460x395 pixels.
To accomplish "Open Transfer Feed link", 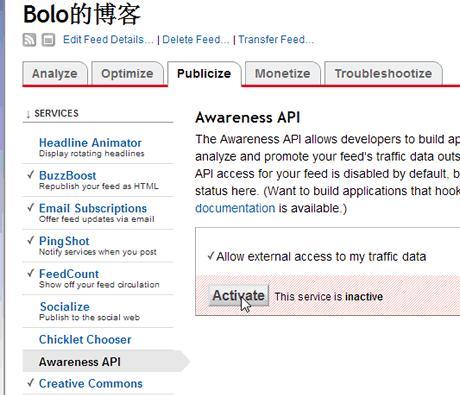I will 276,40.
